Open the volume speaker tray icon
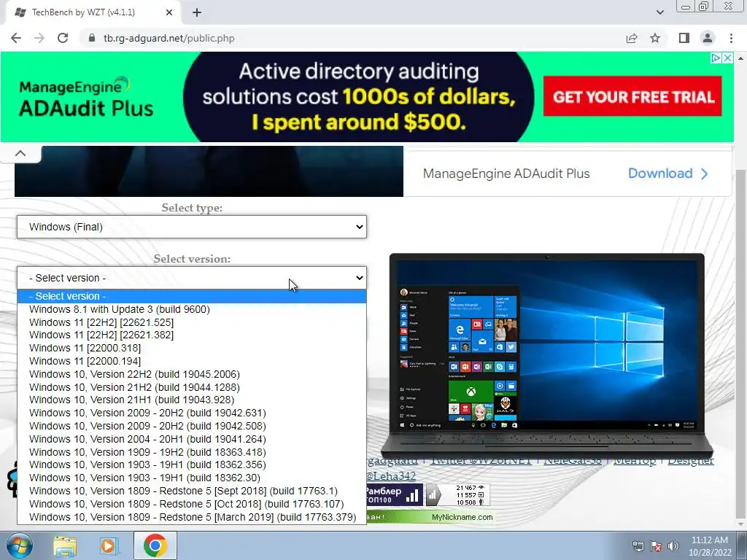The height and width of the screenshot is (560, 747). 673,546
